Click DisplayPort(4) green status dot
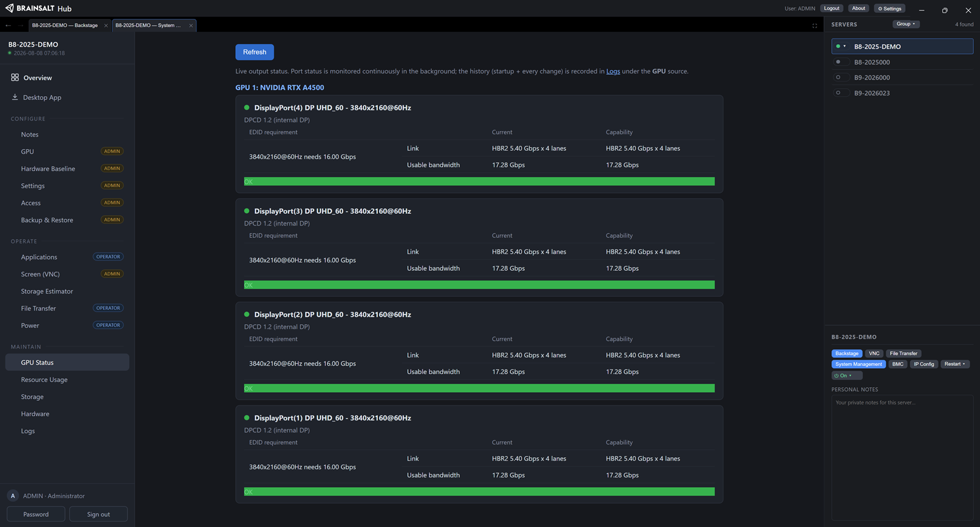The height and width of the screenshot is (527, 980). (247, 107)
